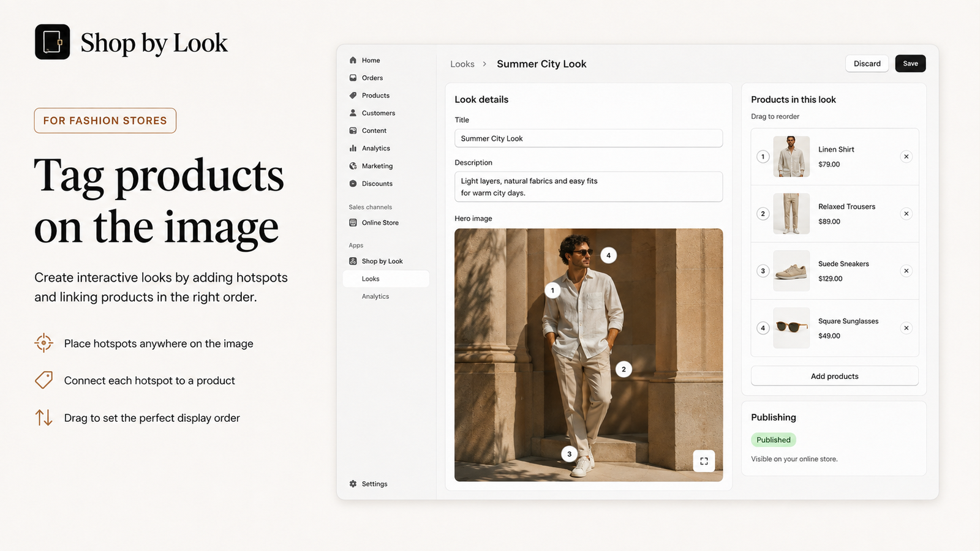Screen dimensions: 980x551
Task: Click hotspot 3 near the sneakers
Action: [x=569, y=454]
